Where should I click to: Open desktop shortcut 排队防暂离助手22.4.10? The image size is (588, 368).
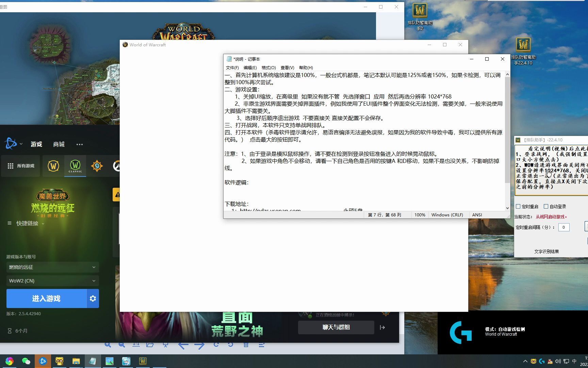pyautogui.click(x=523, y=51)
